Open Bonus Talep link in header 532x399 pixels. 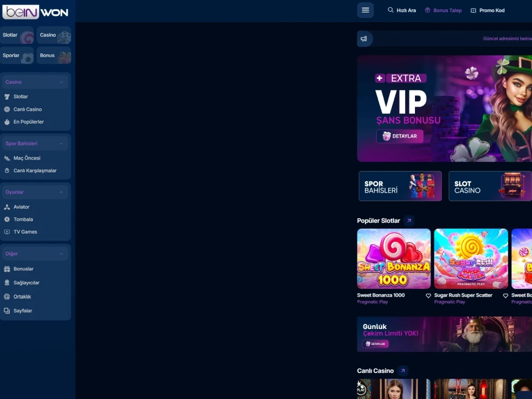pos(443,10)
